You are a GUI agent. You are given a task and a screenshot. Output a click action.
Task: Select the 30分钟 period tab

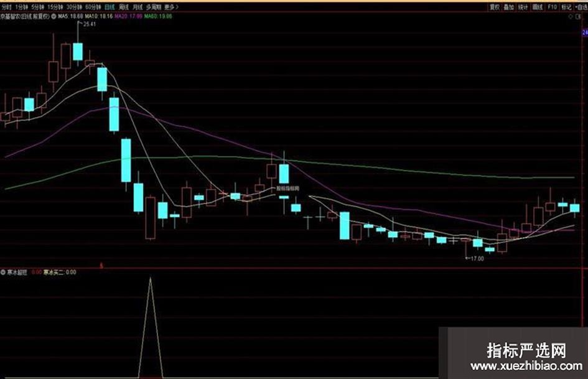tap(74, 7)
